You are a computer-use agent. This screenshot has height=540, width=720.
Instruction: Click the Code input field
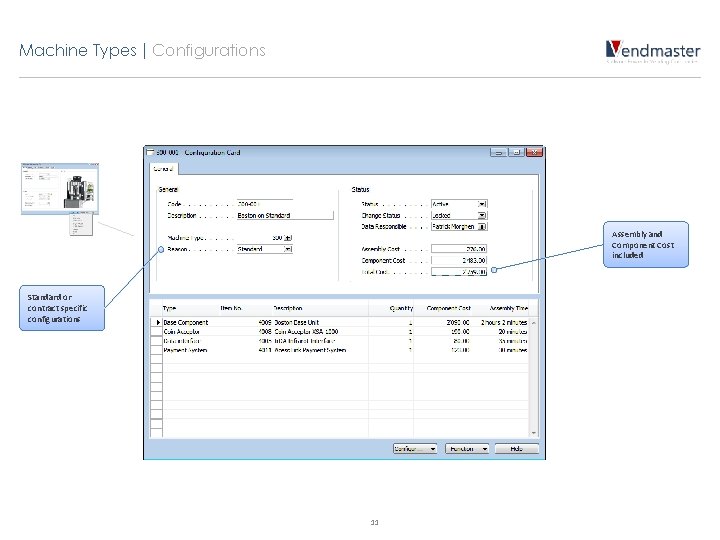264,204
